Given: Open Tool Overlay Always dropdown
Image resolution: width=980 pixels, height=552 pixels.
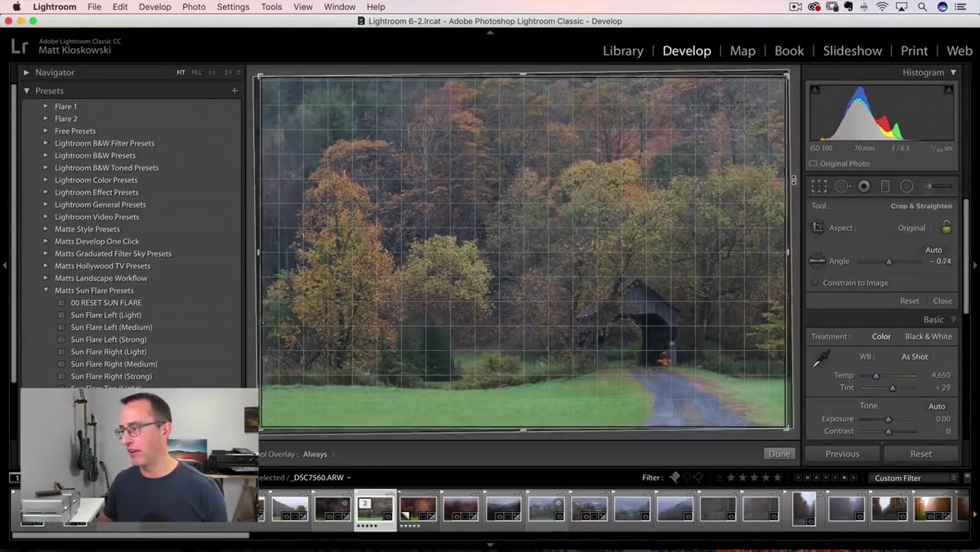Looking at the screenshot, I should (x=318, y=454).
